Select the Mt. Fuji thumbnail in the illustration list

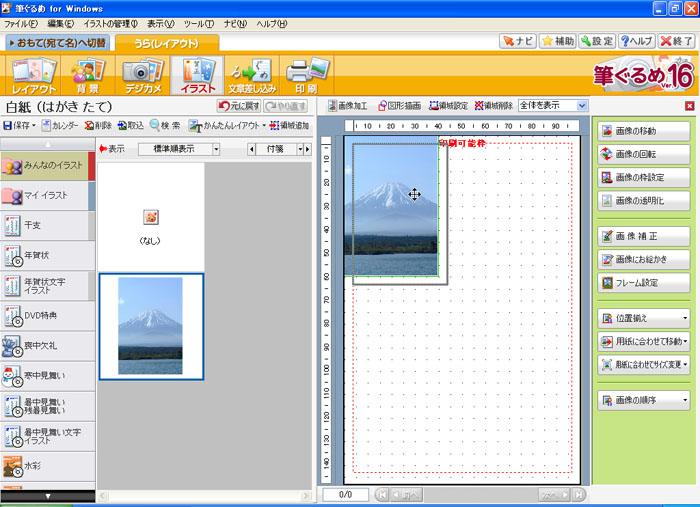coord(150,326)
